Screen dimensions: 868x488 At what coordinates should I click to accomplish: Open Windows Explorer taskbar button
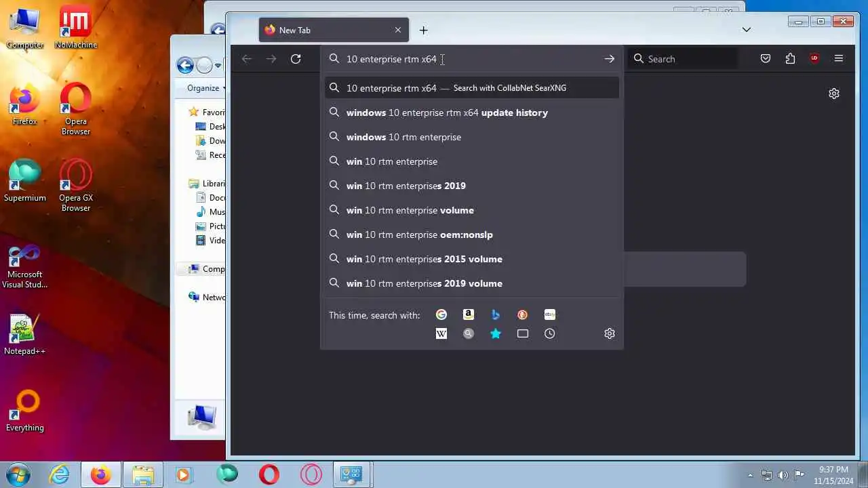click(142, 474)
